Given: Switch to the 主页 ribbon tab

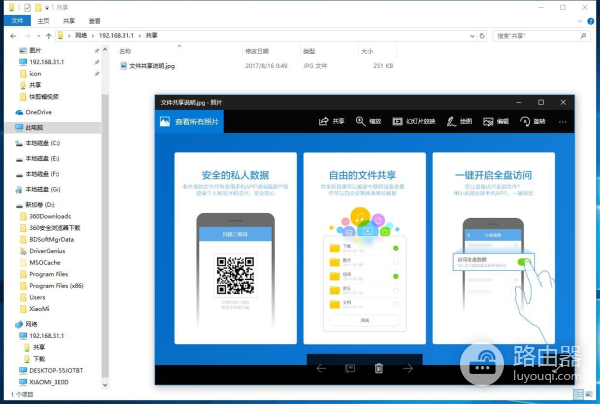Looking at the screenshot, I should (x=44, y=19).
